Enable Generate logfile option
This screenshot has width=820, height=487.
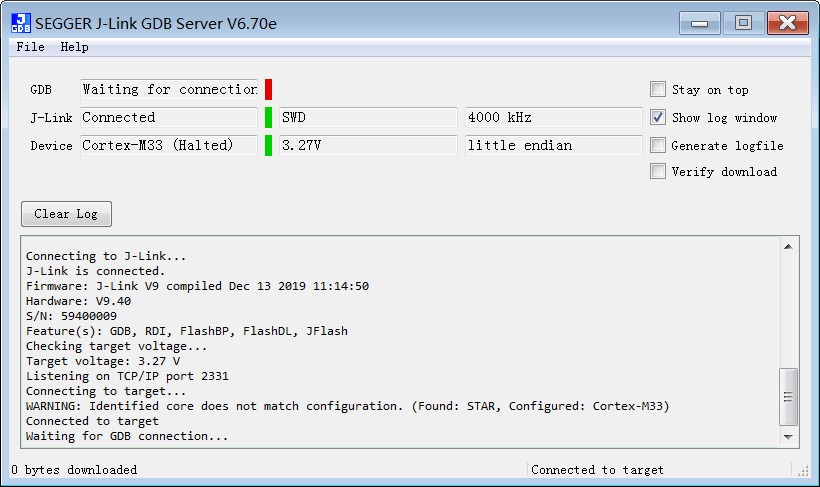click(658, 145)
